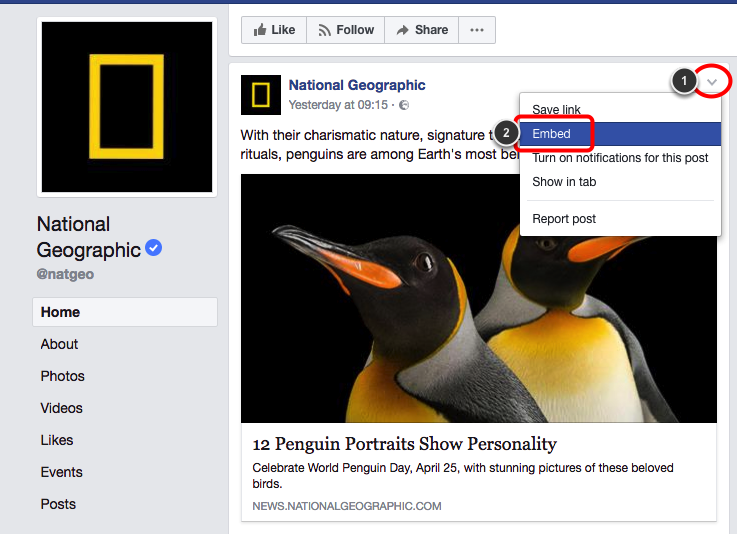Open the About section in sidebar
The image size is (737, 534).
[x=59, y=344]
